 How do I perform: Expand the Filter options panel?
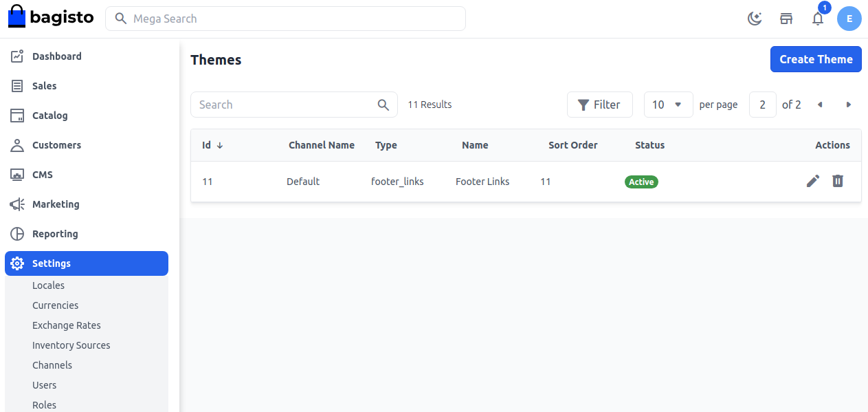click(599, 104)
